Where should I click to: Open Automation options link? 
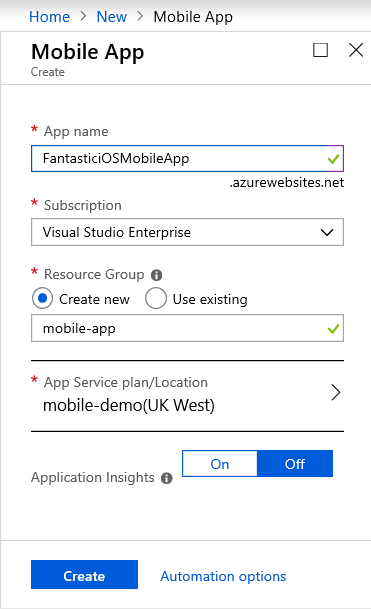[223, 576]
